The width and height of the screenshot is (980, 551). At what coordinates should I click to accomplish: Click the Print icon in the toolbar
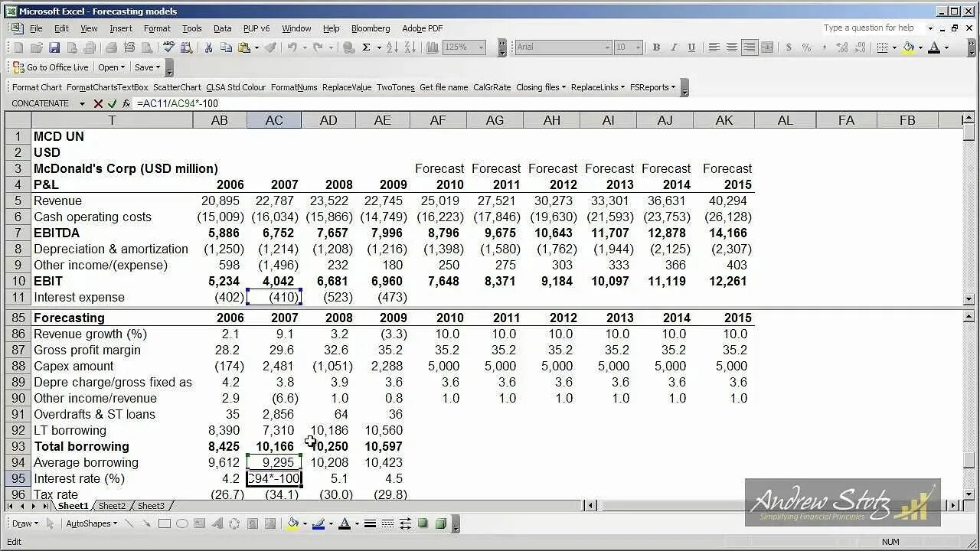click(112, 47)
